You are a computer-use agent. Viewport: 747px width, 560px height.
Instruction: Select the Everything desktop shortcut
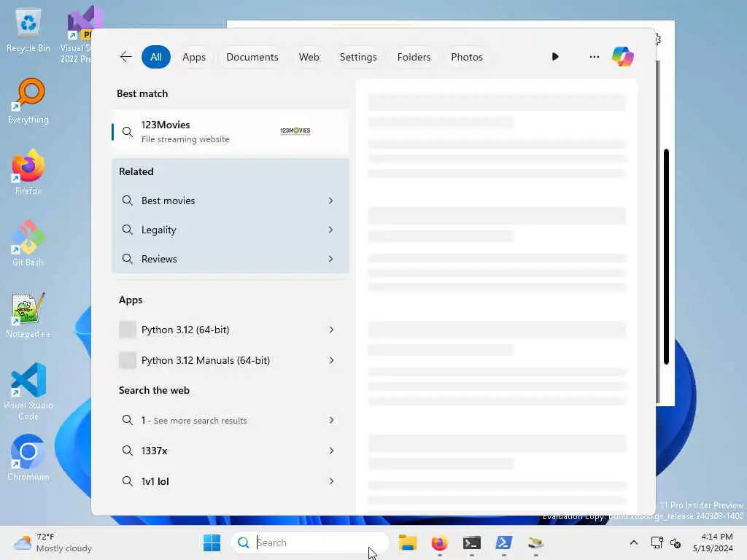[28, 101]
